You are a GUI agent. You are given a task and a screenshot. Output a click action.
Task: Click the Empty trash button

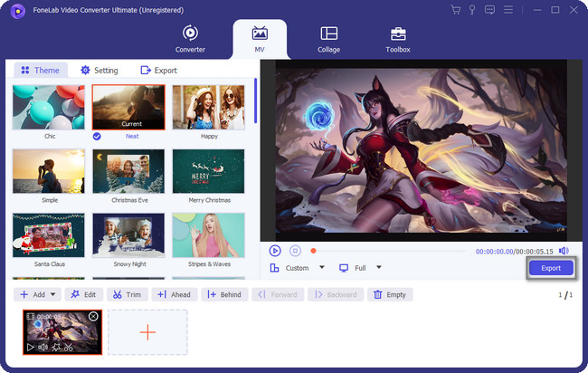click(x=390, y=294)
